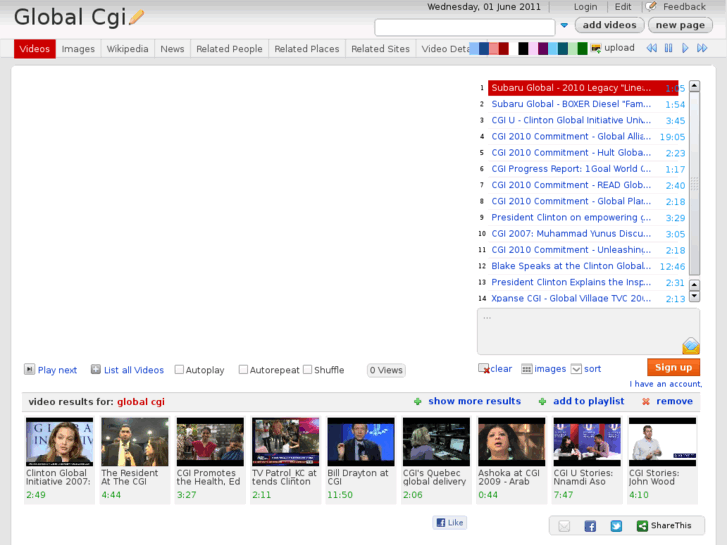
Task: Pause playback using the pause icon
Action: [x=668, y=48]
